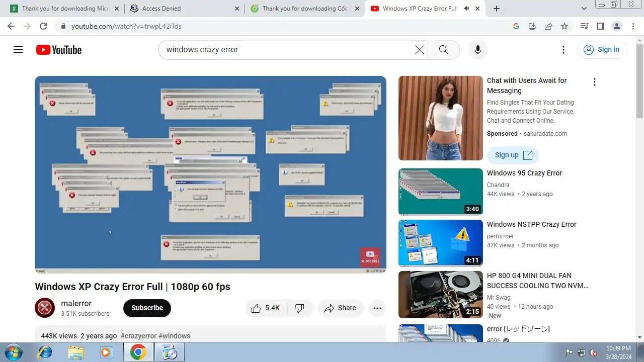The height and width of the screenshot is (362, 644).
Task: Reload the page in Chrome
Action: coord(43,26)
